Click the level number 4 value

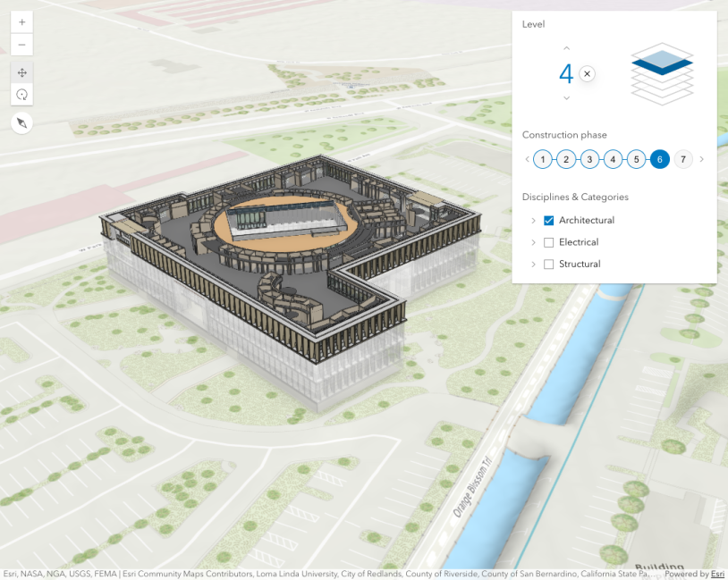[566, 74]
